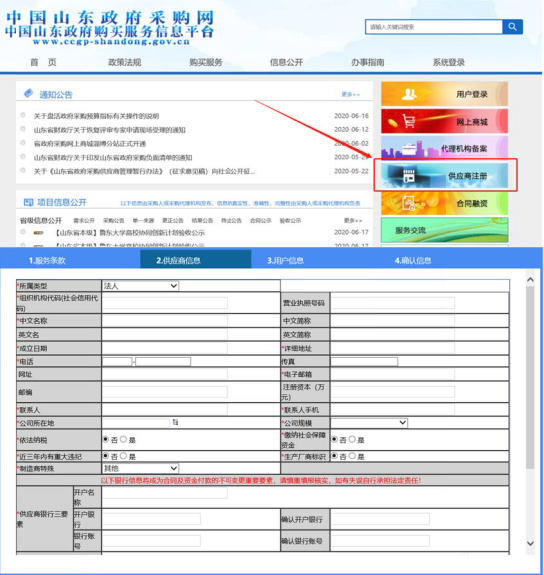
Task: Open the 政策法规 menu item
Action: pyautogui.click(x=125, y=62)
